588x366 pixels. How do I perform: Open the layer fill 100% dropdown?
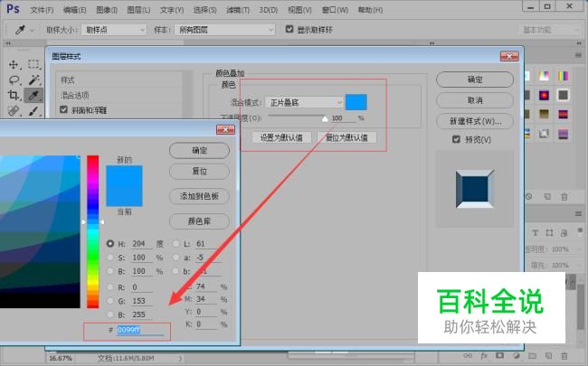pos(577,265)
